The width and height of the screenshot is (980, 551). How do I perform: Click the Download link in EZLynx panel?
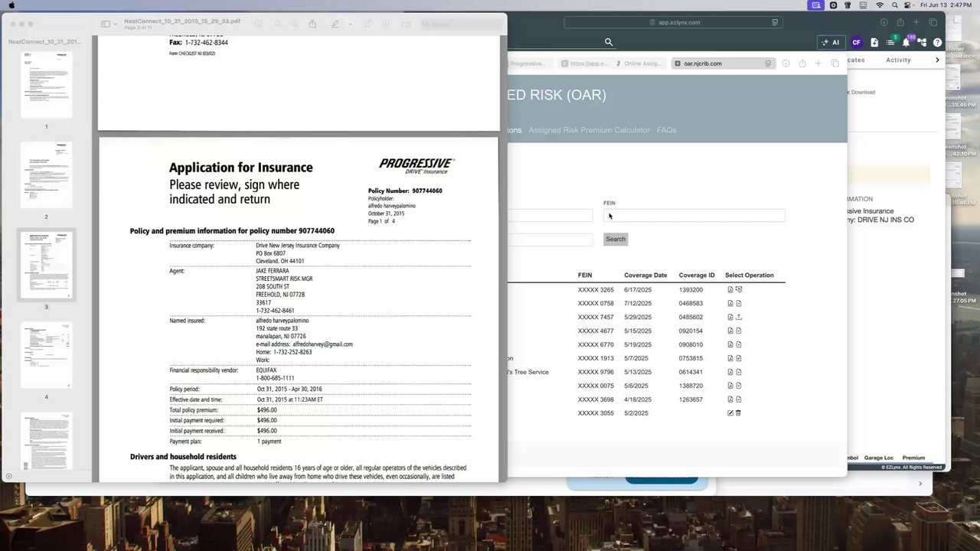point(863,93)
